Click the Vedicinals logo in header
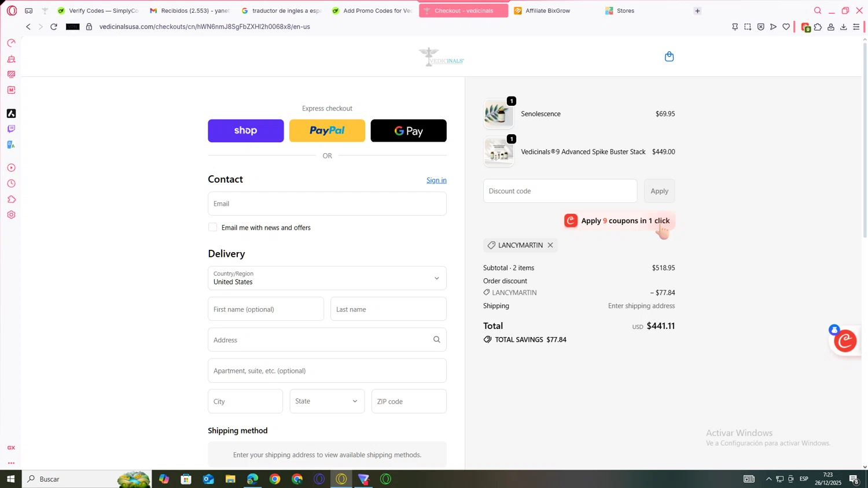 point(442,57)
